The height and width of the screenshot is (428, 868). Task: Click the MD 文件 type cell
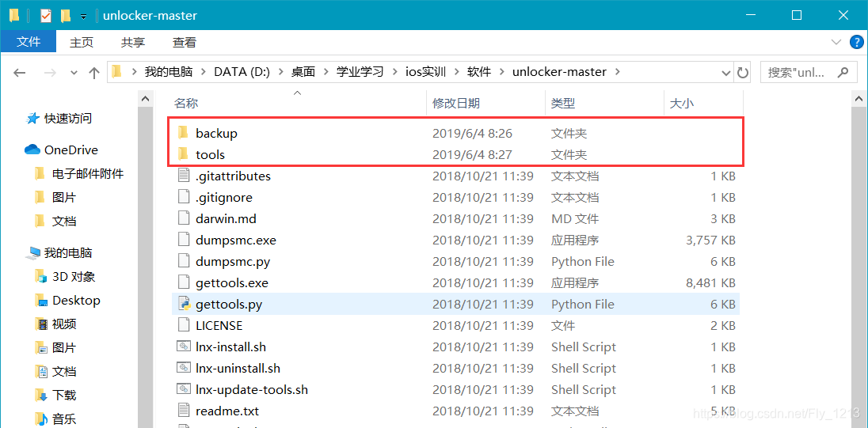point(575,218)
